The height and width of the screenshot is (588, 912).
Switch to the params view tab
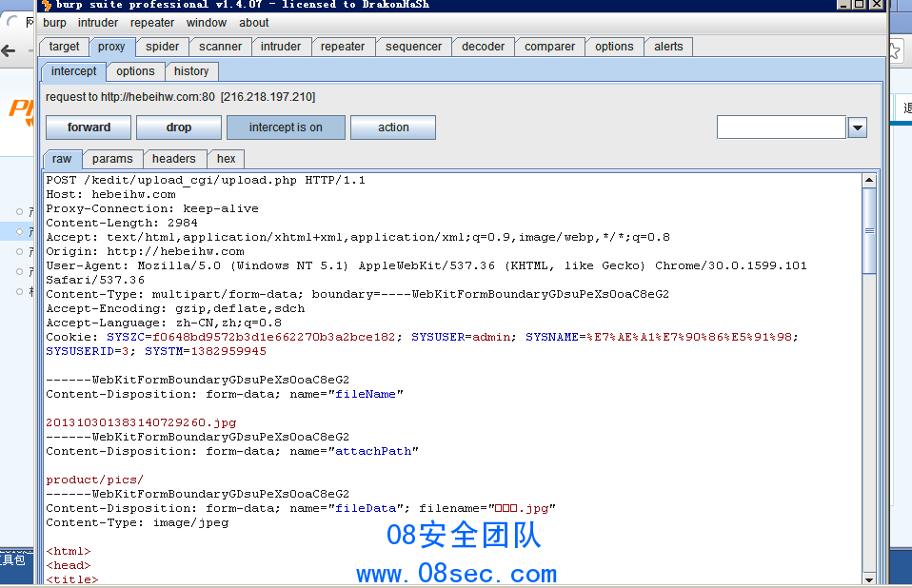112,159
